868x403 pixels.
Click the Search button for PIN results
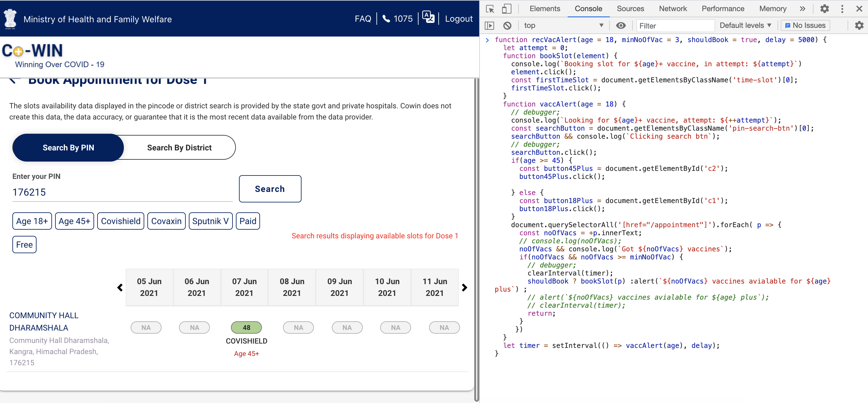click(270, 189)
